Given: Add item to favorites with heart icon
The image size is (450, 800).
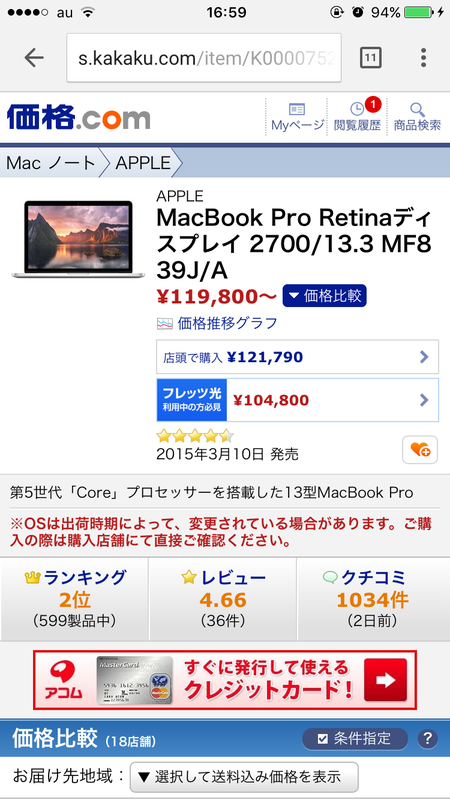Looking at the screenshot, I should (420, 449).
